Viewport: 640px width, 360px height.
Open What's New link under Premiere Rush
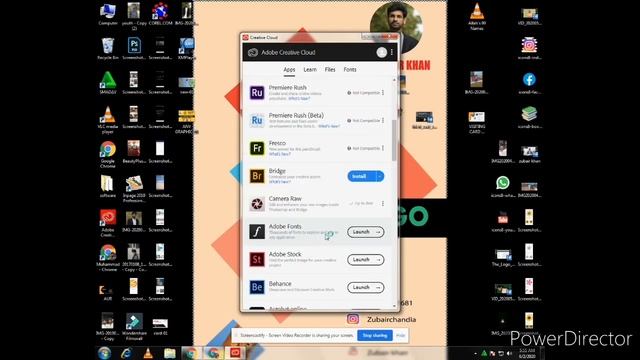point(299,98)
